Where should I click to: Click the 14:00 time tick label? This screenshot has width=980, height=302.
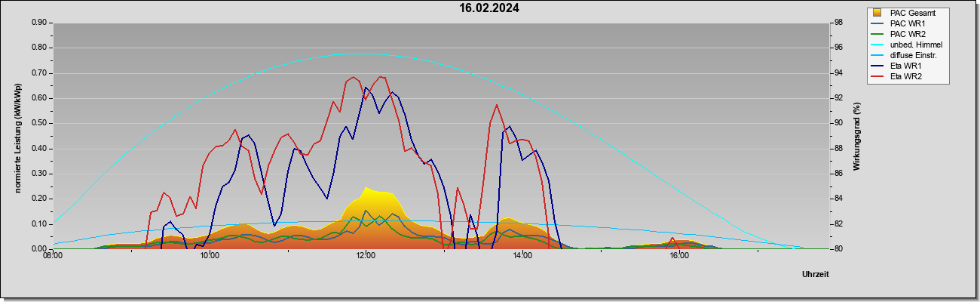tap(522, 256)
